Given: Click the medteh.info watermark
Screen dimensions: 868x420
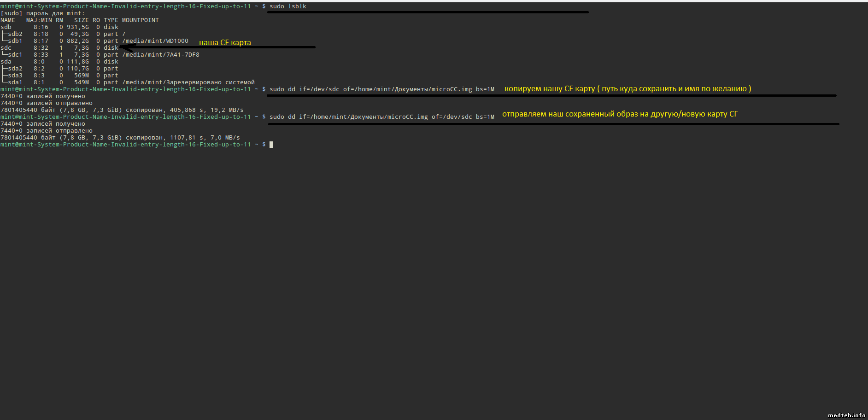Looking at the screenshot, I should point(846,415).
